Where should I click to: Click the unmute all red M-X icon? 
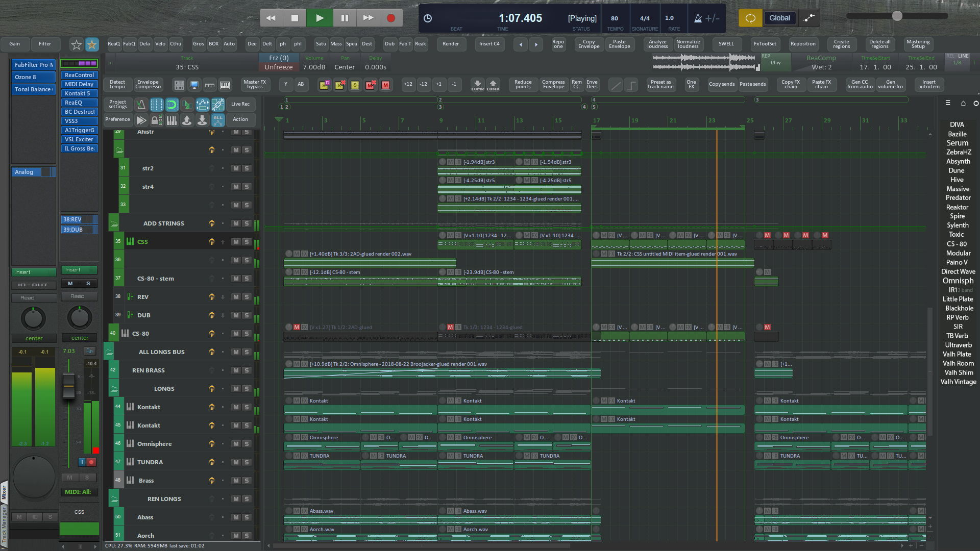click(371, 85)
